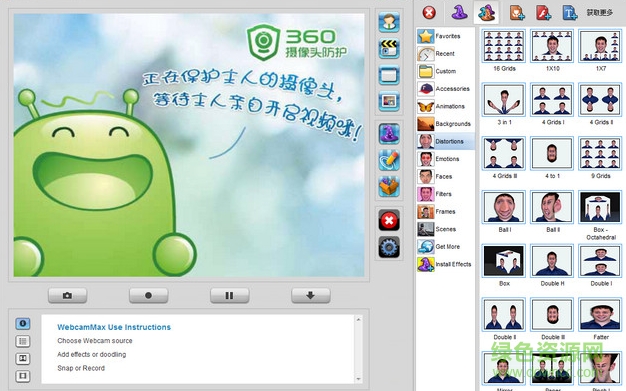Select the multicolor hats effects tab
Viewport: 626px width, 391px height.
[486, 12]
